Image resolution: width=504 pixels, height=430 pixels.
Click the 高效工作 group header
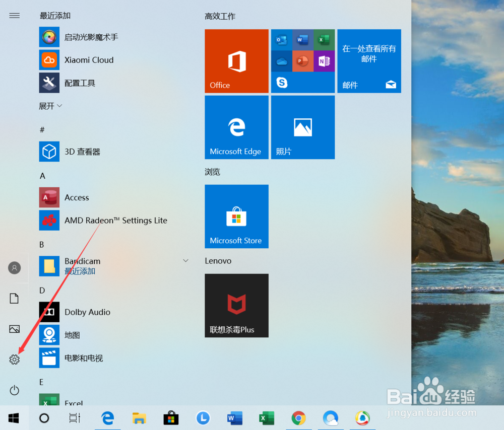pyautogui.click(x=220, y=17)
